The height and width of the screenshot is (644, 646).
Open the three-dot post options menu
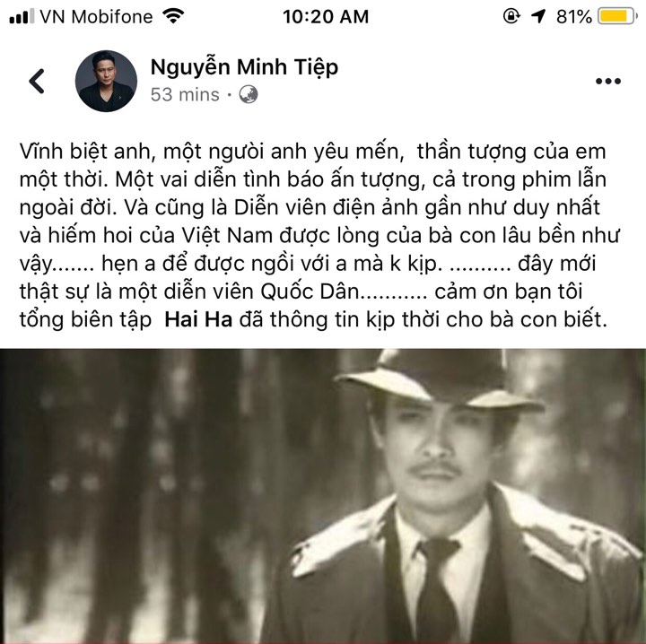608,81
